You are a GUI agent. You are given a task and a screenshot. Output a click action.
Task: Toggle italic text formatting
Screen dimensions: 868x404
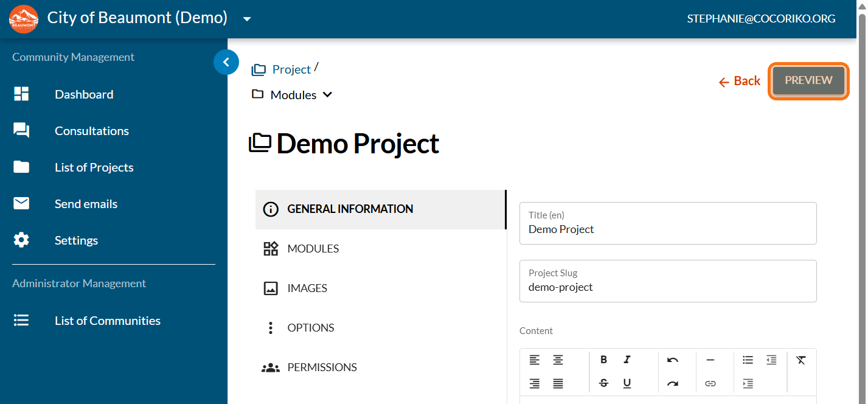[627, 360]
